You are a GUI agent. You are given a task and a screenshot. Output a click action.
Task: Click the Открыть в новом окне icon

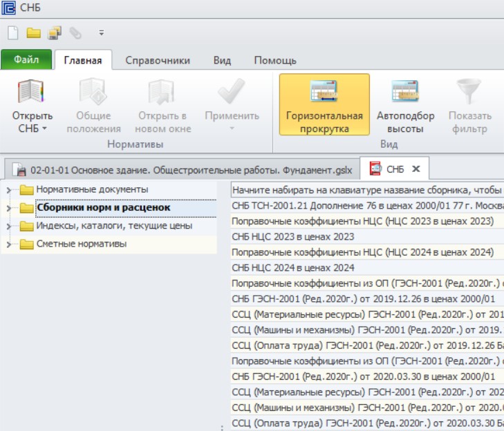[161, 92]
